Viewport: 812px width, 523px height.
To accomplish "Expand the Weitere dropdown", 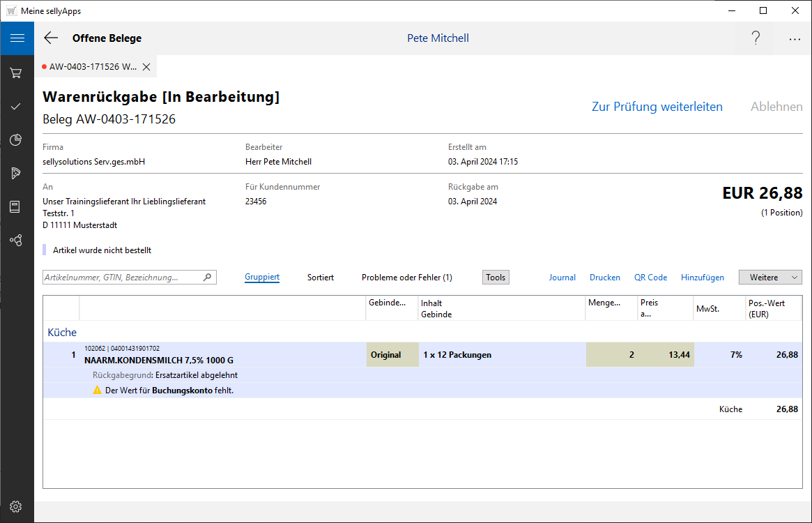I will point(770,278).
